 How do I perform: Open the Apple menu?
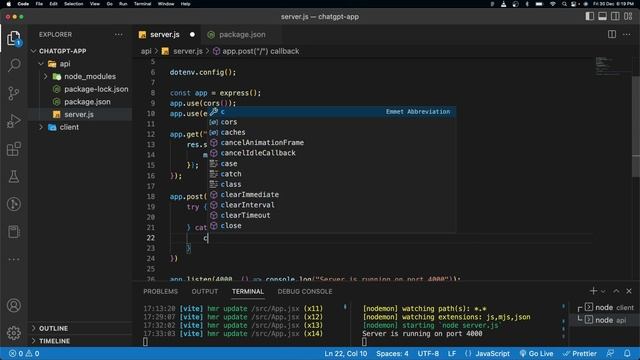pyautogui.click(x=9, y=4)
